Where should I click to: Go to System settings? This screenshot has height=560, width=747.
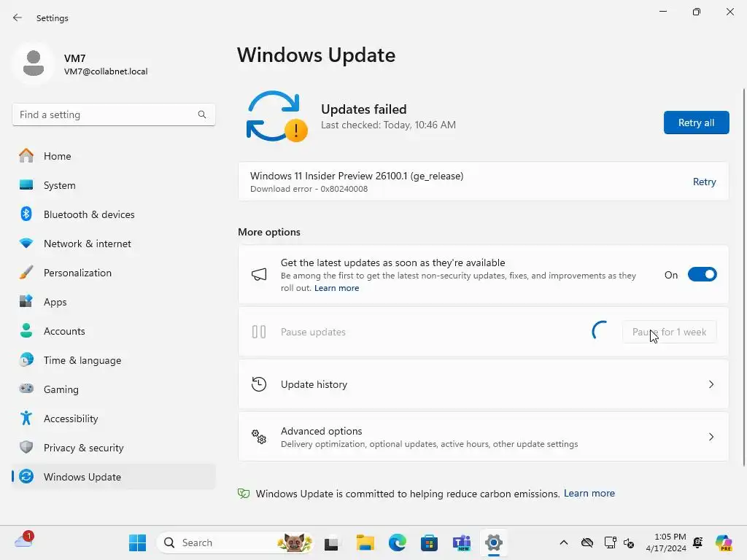click(113, 184)
